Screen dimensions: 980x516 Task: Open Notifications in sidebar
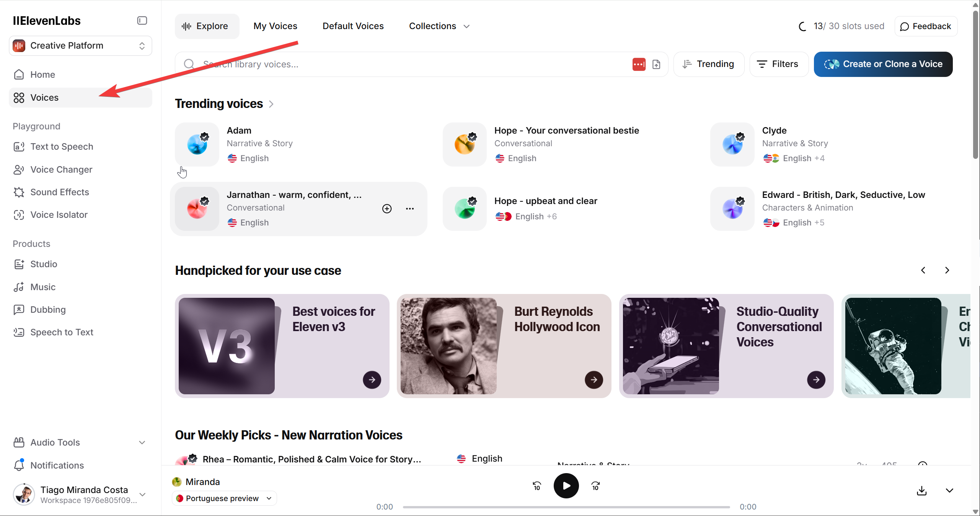pyautogui.click(x=80, y=465)
